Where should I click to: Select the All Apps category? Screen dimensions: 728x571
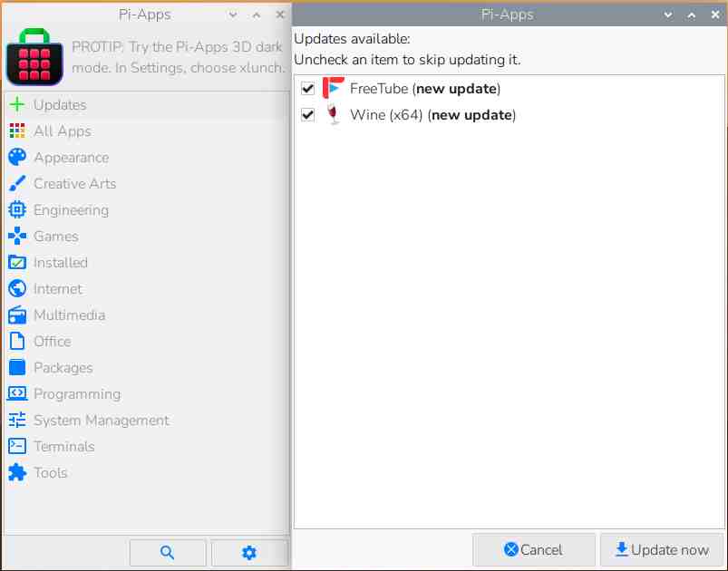62,131
